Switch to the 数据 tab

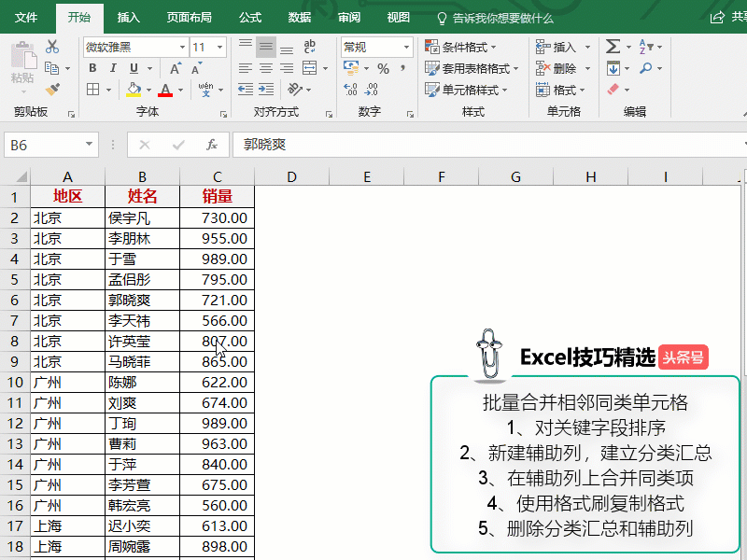point(300,18)
